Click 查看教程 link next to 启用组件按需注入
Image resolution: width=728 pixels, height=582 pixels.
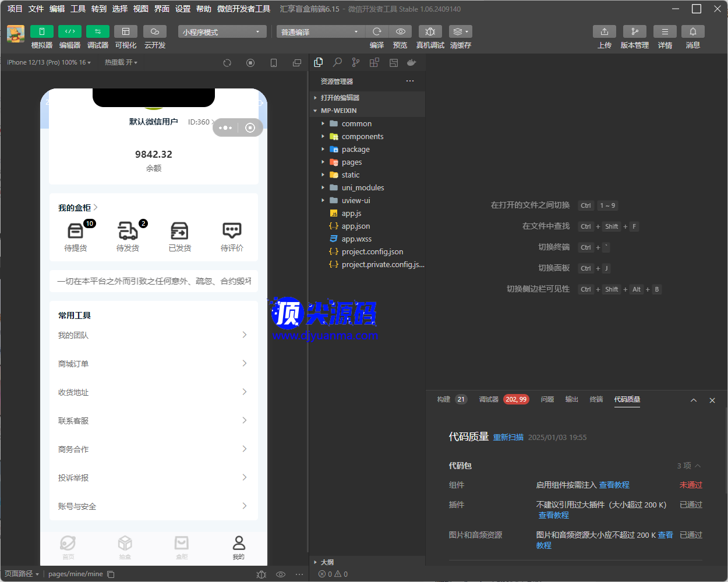tap(614, 485)
